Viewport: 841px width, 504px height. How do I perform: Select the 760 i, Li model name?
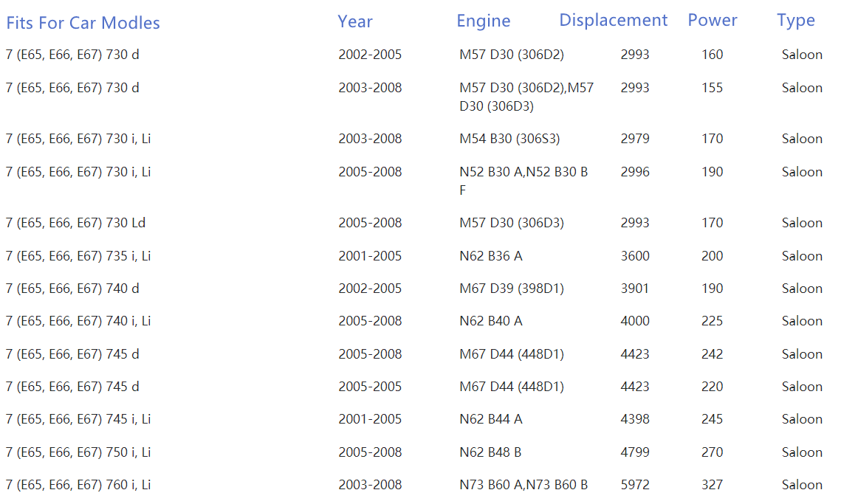(x=78, y=485)
